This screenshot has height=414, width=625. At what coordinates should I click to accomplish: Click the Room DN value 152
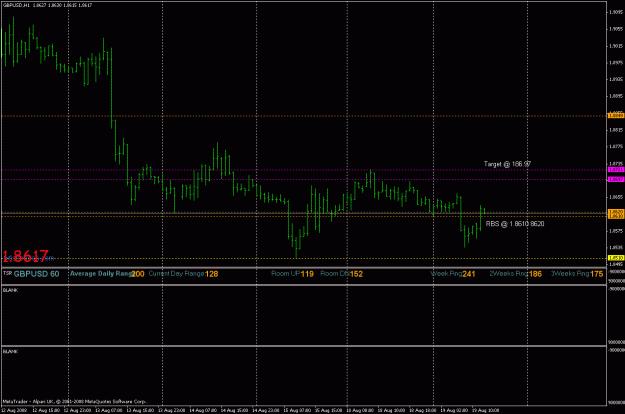[x=356, y=274]
